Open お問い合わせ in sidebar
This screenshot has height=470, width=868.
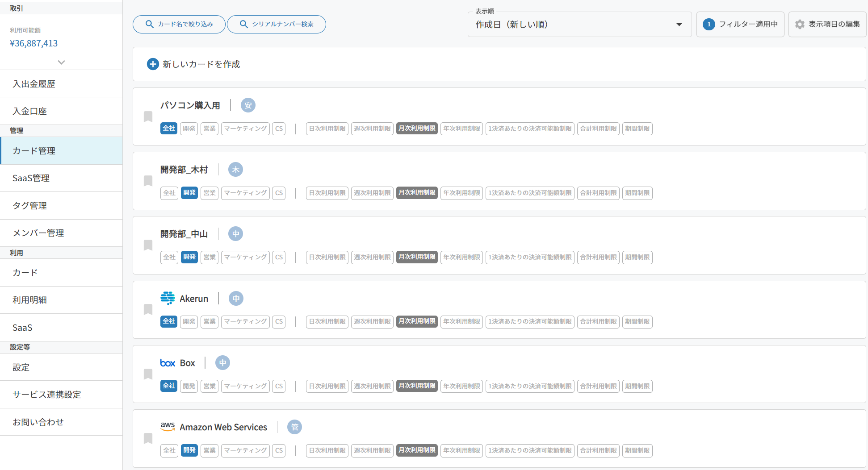(x=61, y=422)
